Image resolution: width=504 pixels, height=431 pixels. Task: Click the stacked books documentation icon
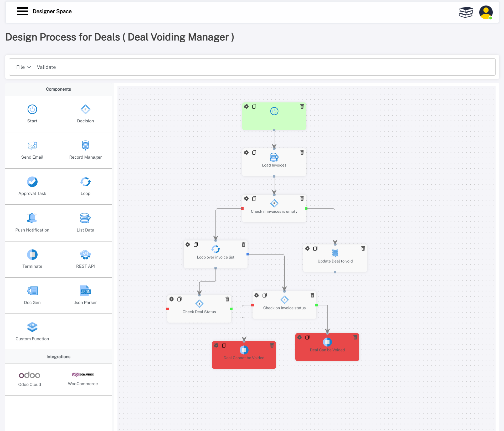(466, 12)
